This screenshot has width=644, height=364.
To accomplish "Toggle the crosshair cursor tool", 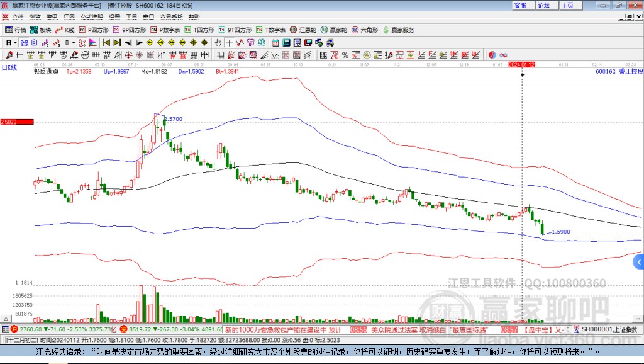I will click(229, 43).
